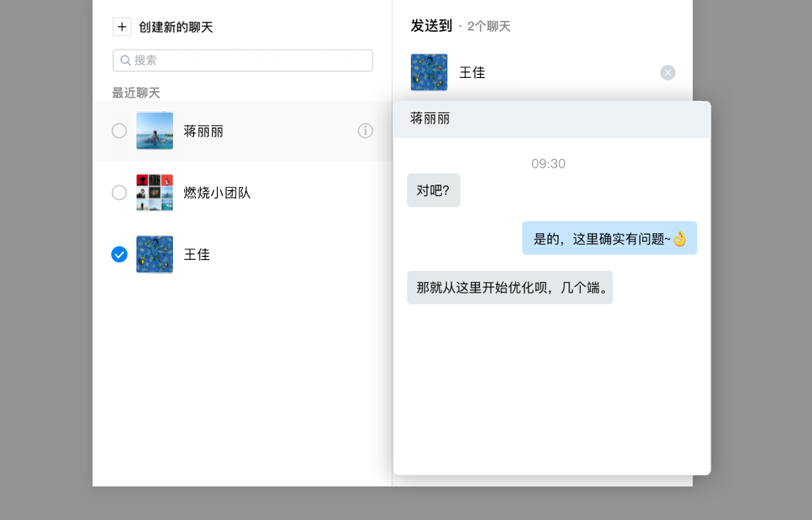Click the 燃烧小团队 avatar thumbnail
The width and height of the screenshot is (812, 520).
(154, 193)
